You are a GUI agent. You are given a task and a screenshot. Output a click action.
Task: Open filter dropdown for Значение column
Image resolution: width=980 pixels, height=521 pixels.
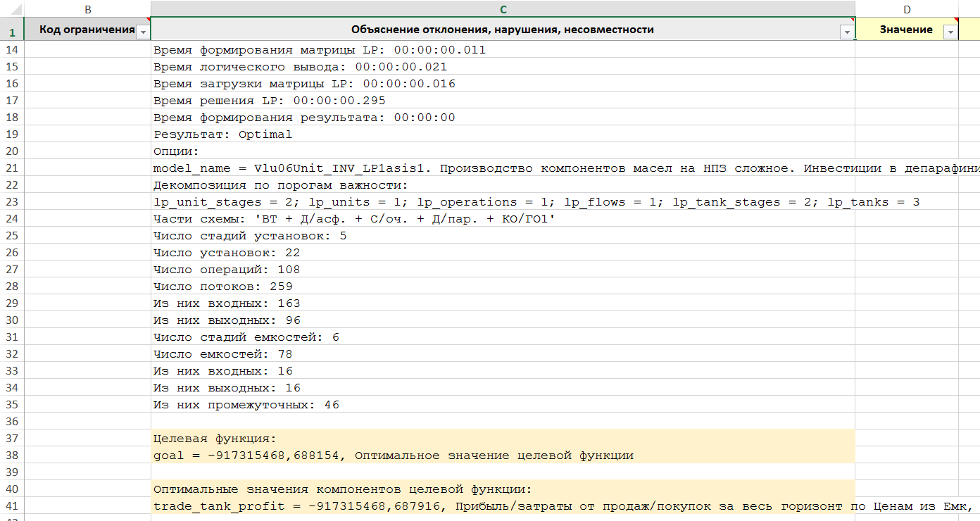click(950, 32)
